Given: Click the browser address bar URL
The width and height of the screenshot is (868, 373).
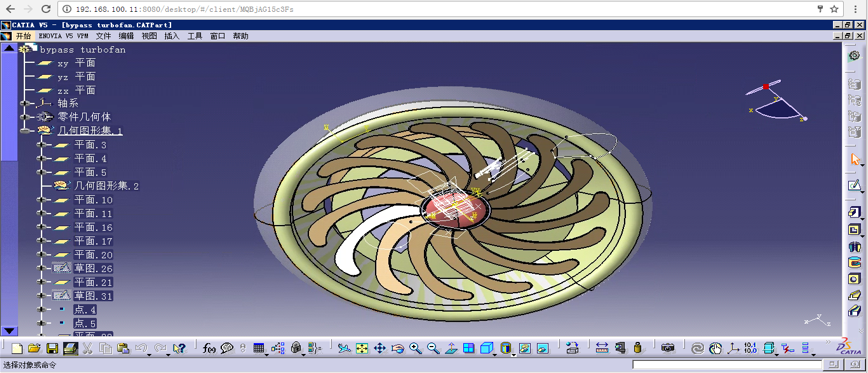Looking at the screenshot, I should [185, 9].
